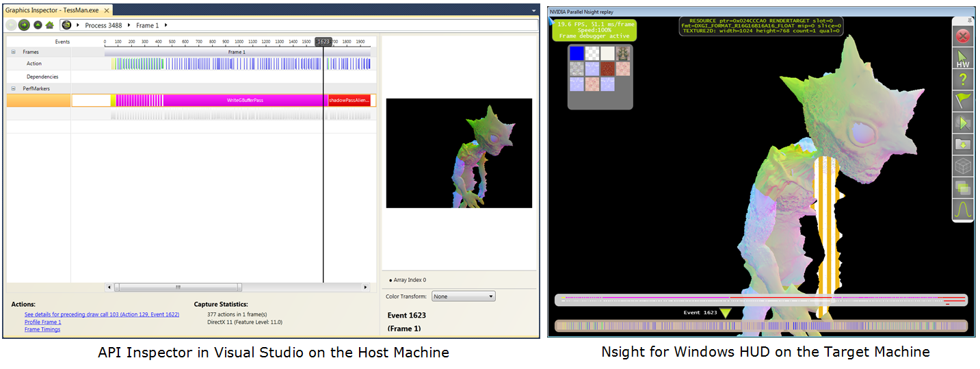Collapse the PerfMarkers row group
This screenshot has height=369, width=980.
pyautogui.click(x=13, y=89)
